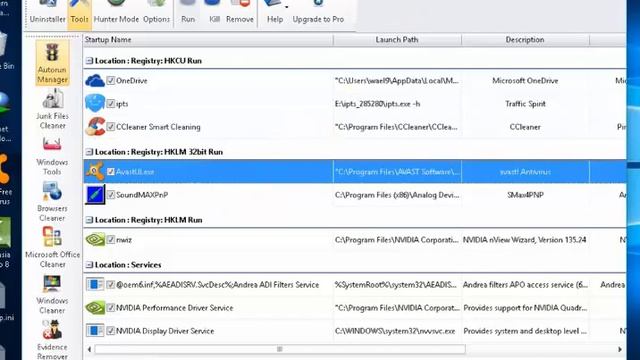Toggle the AvastUI.exe checkbox

point(111,172)
